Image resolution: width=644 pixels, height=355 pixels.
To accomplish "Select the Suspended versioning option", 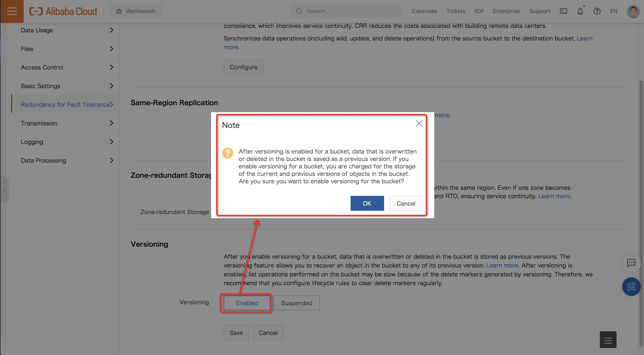I will pos(296,303).
